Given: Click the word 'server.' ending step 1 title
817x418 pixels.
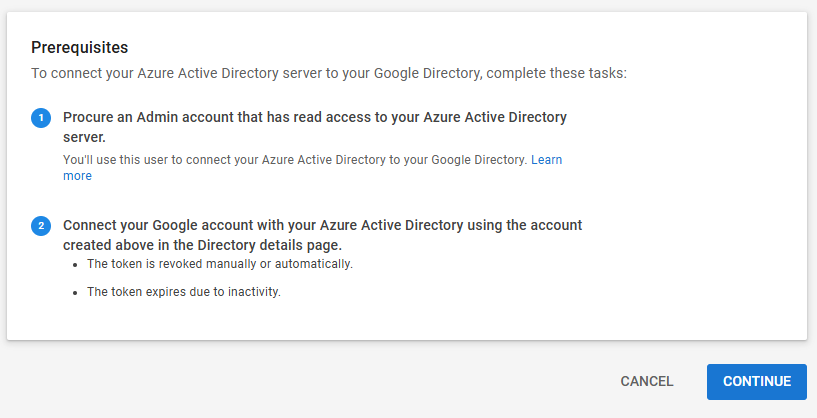Looking at the screenshot, I should 84,136.
